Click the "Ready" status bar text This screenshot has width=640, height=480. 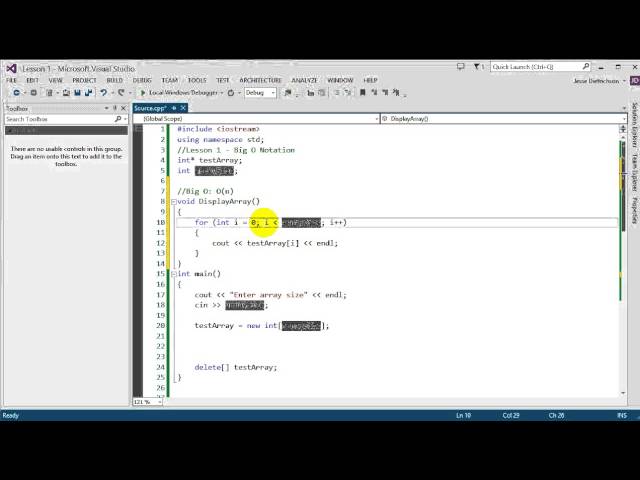pos(11,416)
